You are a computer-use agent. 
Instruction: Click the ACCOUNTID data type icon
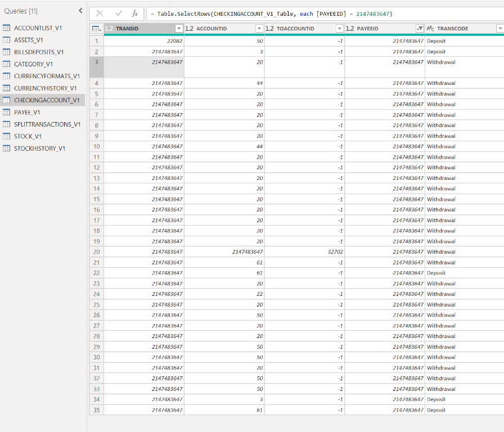coord(190,29)
